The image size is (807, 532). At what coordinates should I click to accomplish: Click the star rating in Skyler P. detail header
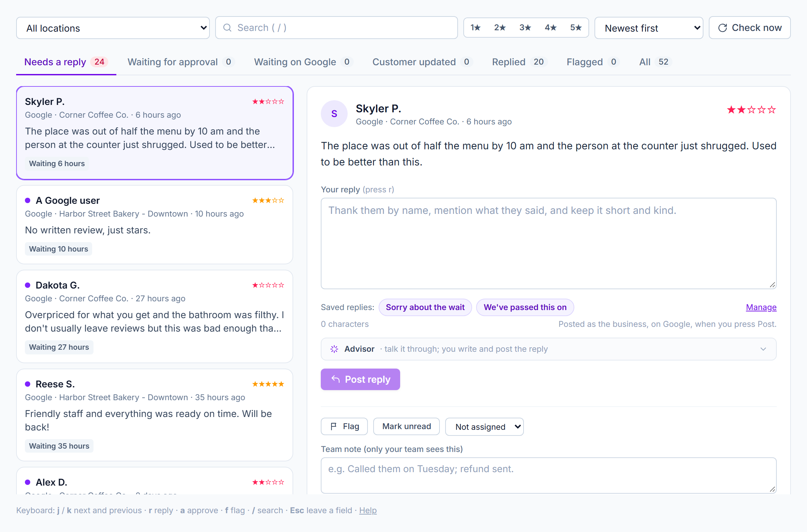tap(751, 110)
